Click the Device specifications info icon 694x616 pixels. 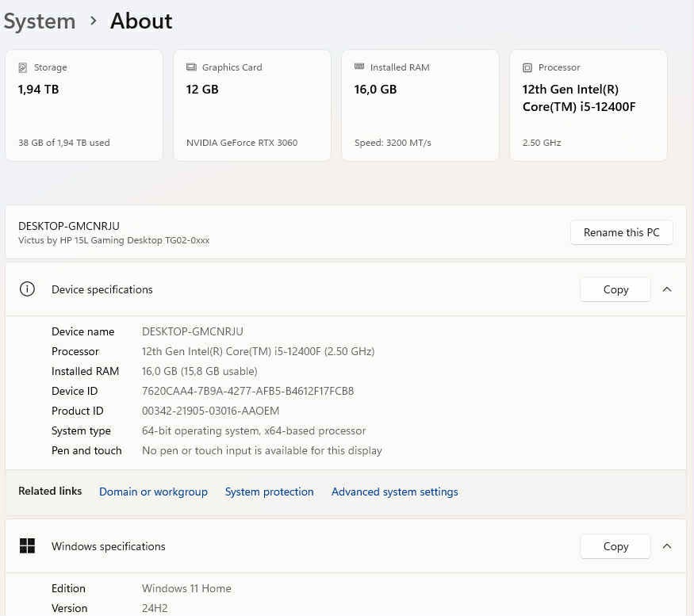[27, 289]
